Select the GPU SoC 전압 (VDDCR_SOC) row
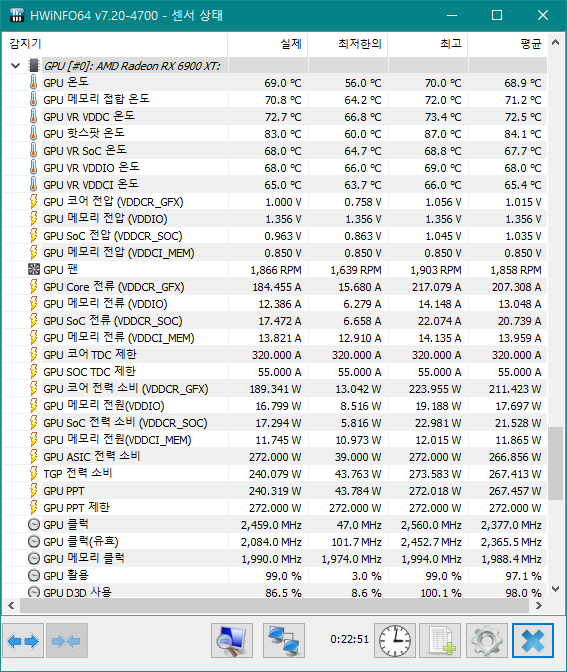The height and width of the screenshot is (672, 567). click(275, 236)
